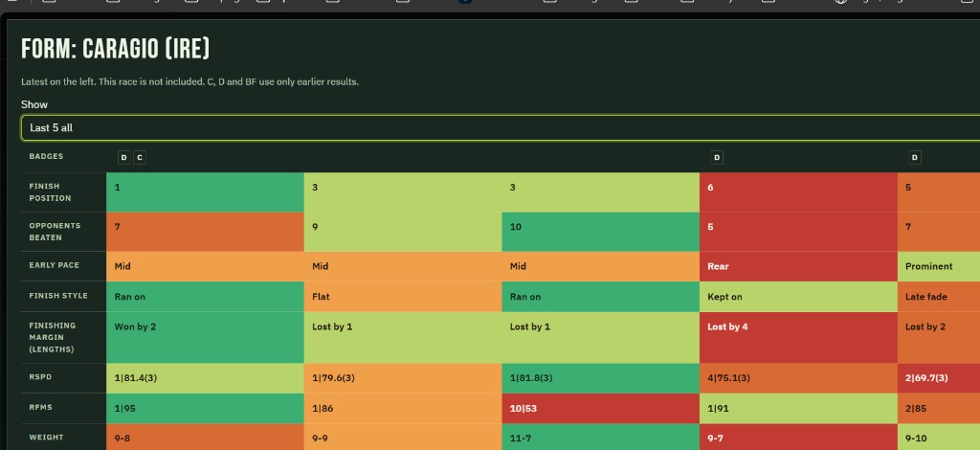
Task: Open the Show dropdown set to Last 5 all
Action: point(500,127)
